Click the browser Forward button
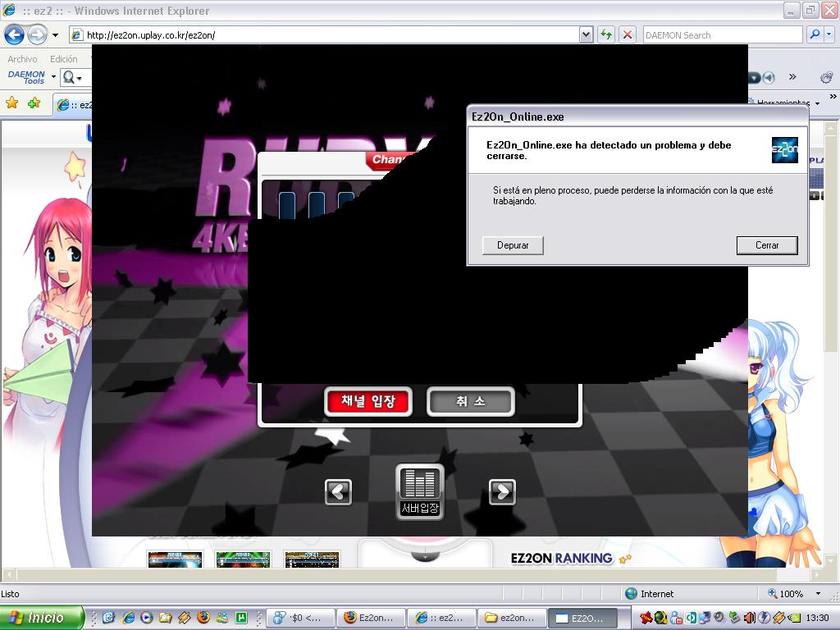This screenshot has width=840, height=630. [37, 35]
